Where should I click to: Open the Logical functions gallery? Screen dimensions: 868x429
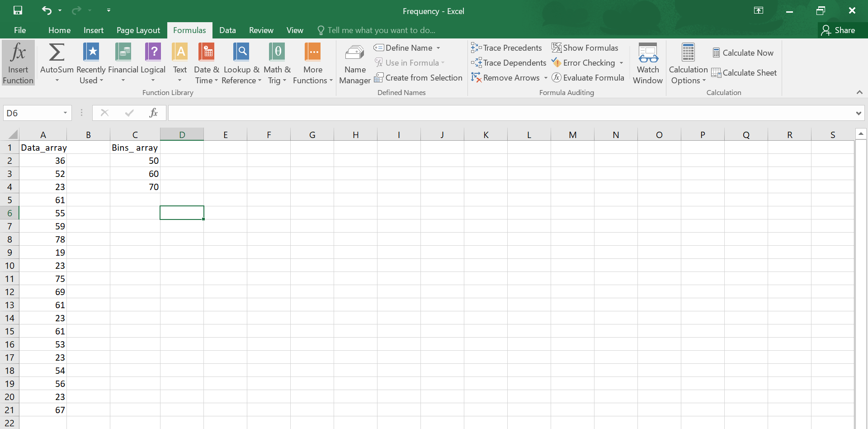coord(153,63)
